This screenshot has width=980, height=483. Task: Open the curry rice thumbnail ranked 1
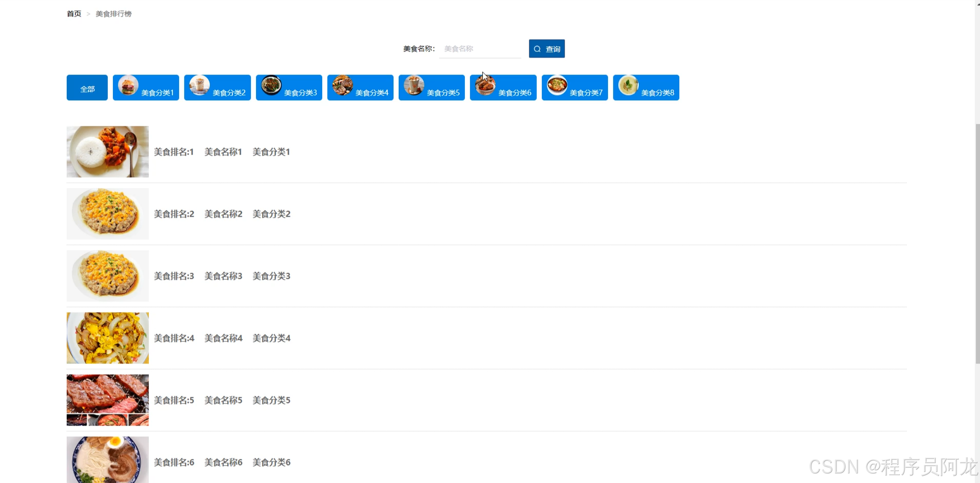pyautogui.click(x=107, y=152)
